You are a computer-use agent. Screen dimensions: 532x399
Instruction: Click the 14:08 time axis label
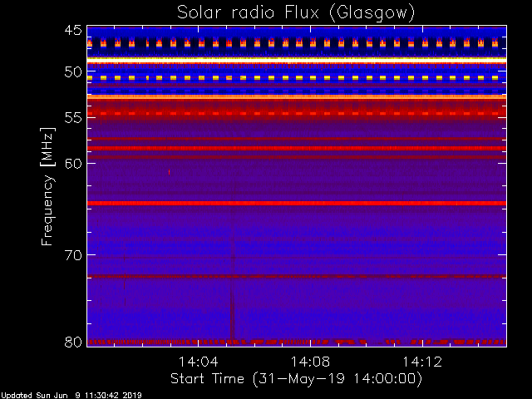tap(310, 362)
